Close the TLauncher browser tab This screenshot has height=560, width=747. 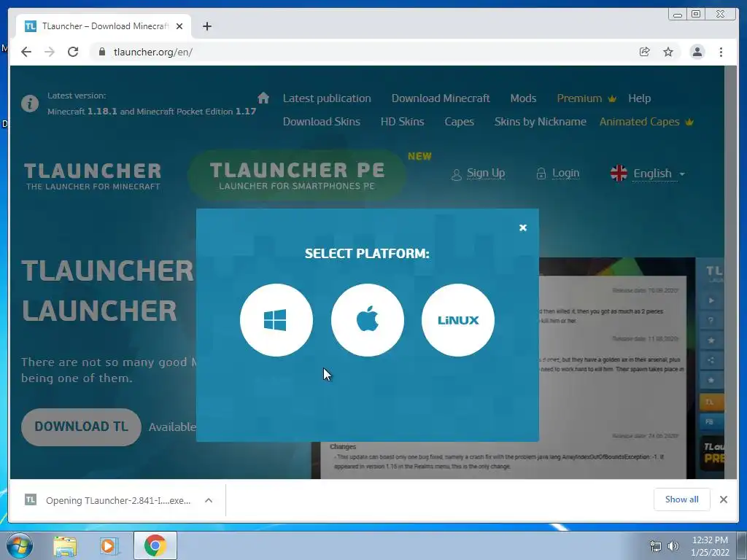pyautogui.click(x=179, y=26)
